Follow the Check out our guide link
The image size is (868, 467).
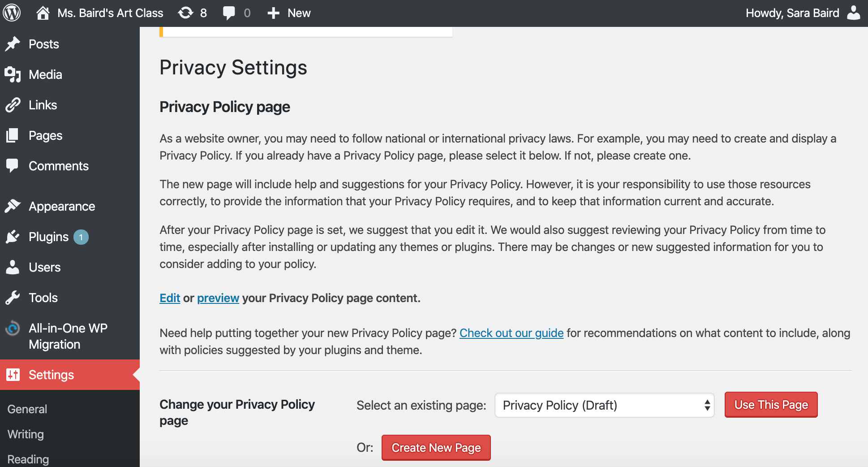pos(511,333)
